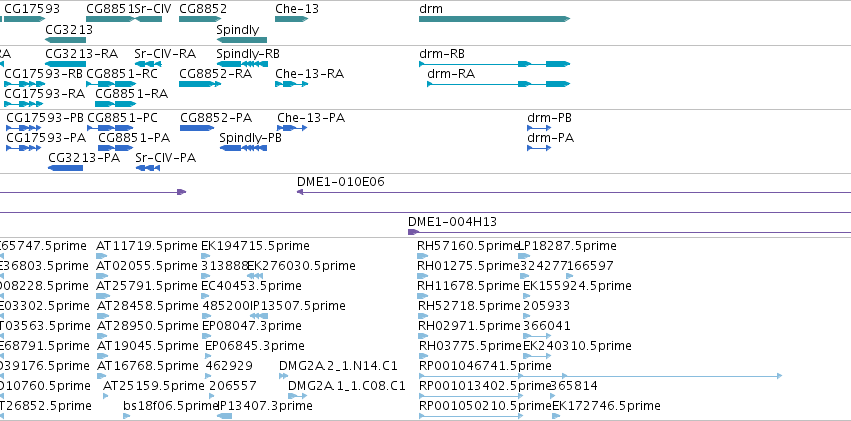The image size is (851, 421).
Task: Click the Che-13 gene feature bar
Action: coord(291,19)
